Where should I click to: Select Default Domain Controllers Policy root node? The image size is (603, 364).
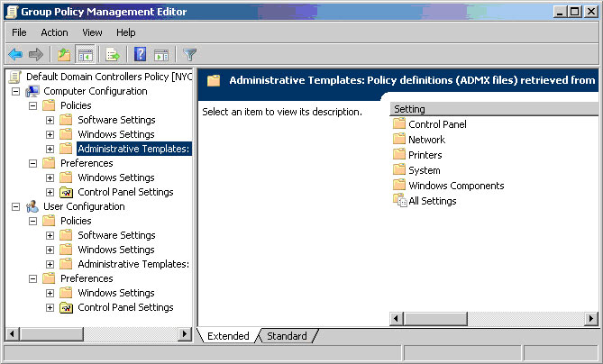(109, 77)
